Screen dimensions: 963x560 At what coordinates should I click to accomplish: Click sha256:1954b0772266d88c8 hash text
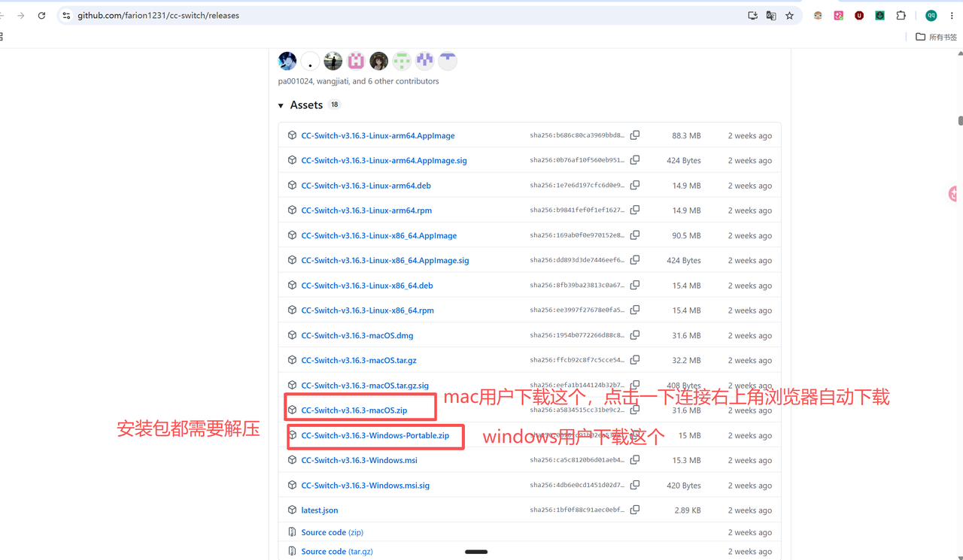(576, 335)
